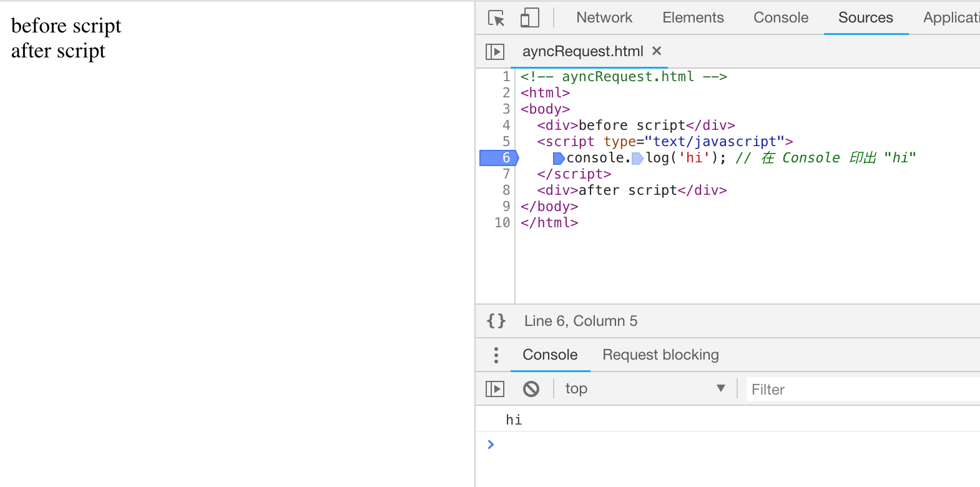
Task: Click the inline breakpoint marker before log
Action: (x=637, y=159)
